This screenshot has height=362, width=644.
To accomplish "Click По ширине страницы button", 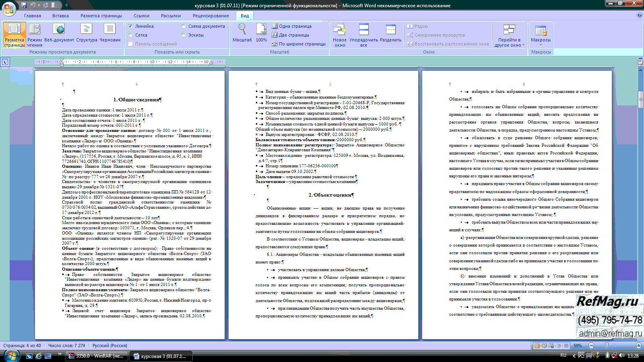I will [298, 44].
